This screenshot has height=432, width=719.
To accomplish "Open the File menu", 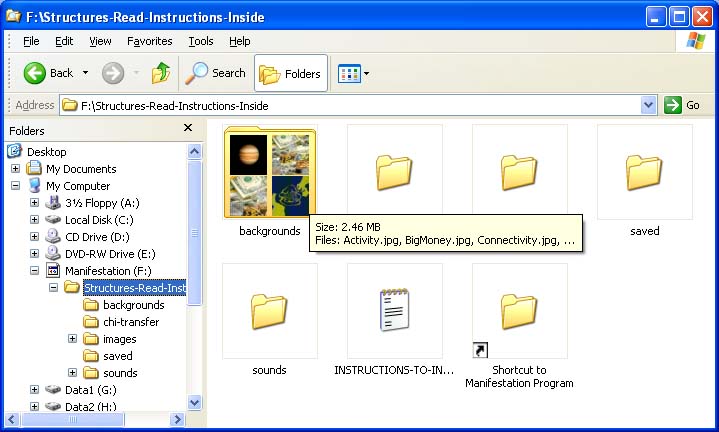I will [31, 41].
